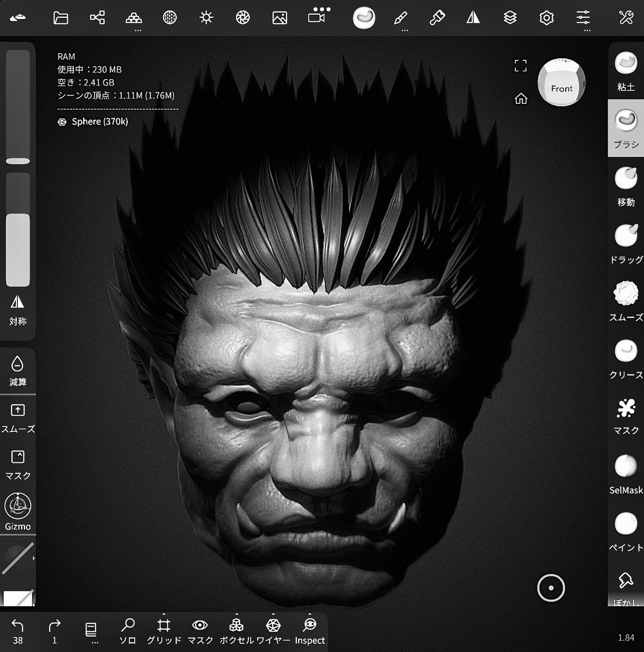
Task: Open the Interface sliders menu
Action: (x=583, y=18)
